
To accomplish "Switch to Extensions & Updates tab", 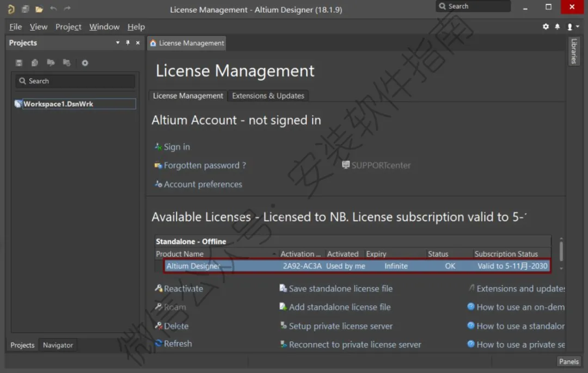I will (x=268, y=96).
